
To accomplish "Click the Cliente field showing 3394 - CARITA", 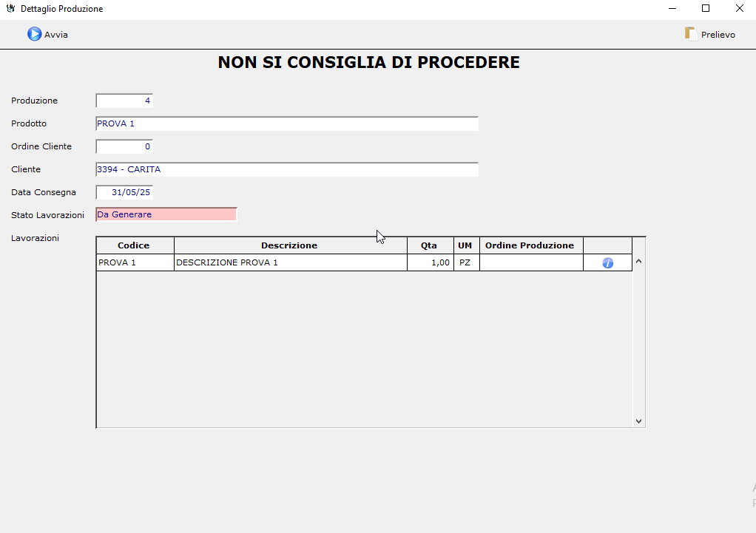I will coord(287,169).
